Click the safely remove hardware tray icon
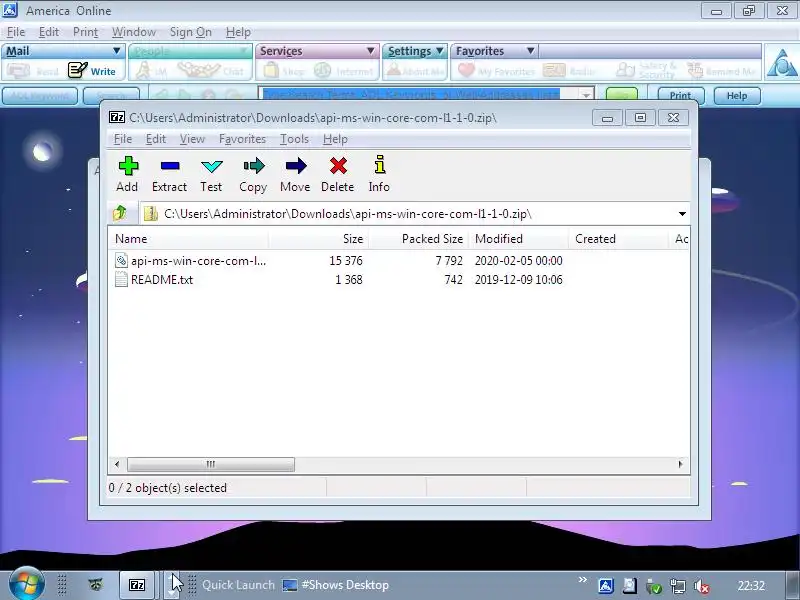This screenshot has width=800, height=600. click(x=654, y=586)
